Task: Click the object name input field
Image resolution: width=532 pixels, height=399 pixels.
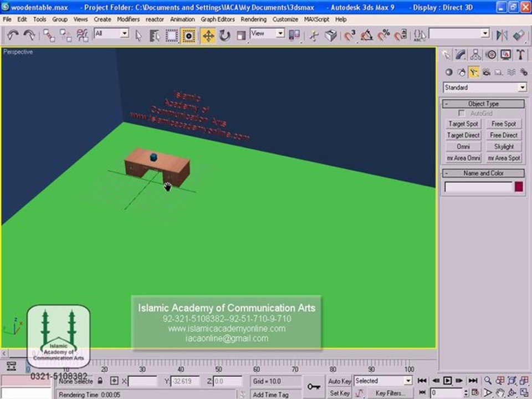Action: 478,187
